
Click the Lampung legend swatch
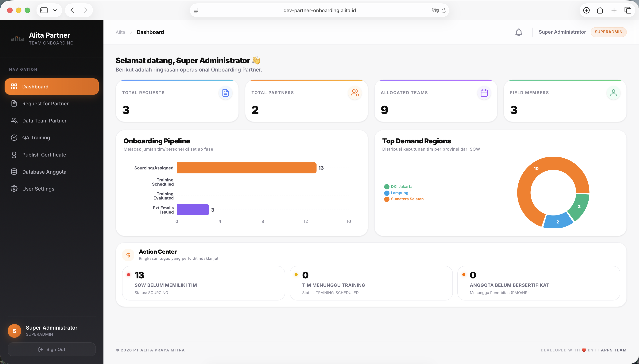point(387,193)
